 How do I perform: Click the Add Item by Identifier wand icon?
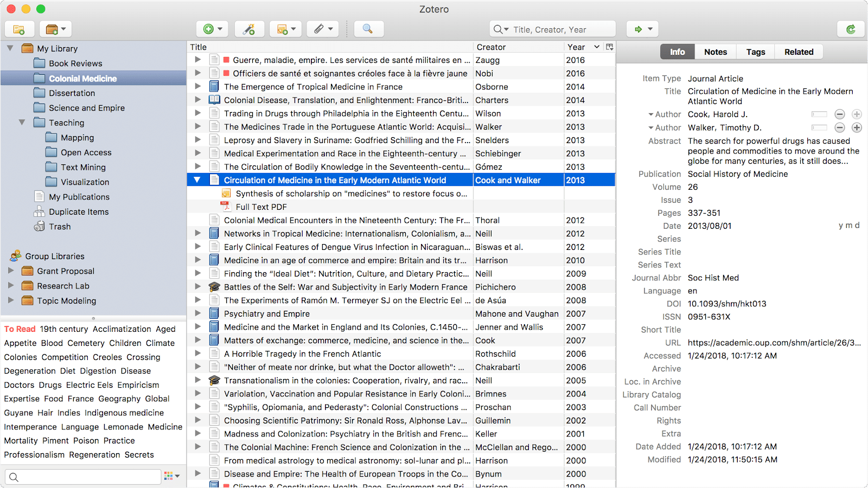[249, 29]
